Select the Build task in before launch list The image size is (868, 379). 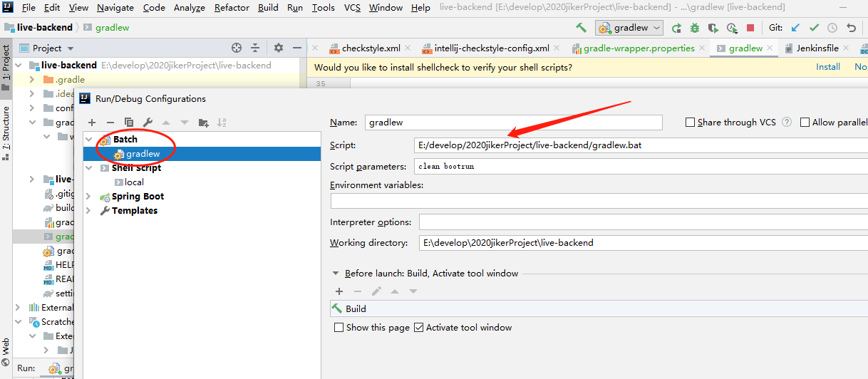[599, 308]
